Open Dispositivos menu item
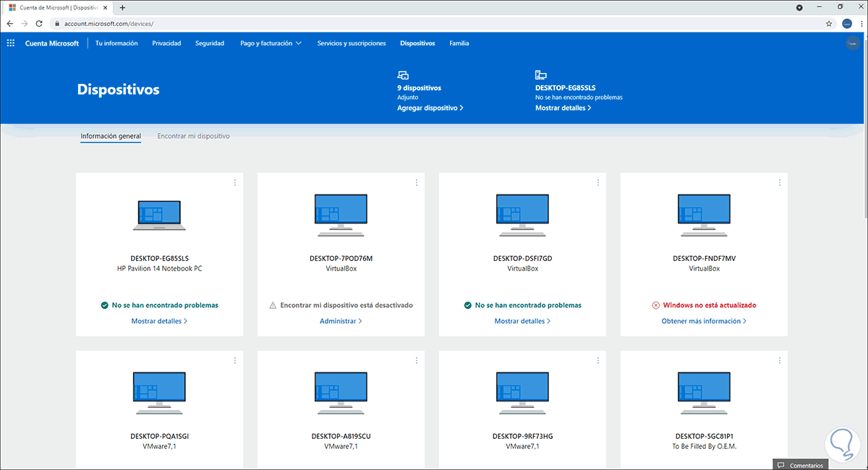The height and width of the screenshot is (470, 868). point(417,43)
